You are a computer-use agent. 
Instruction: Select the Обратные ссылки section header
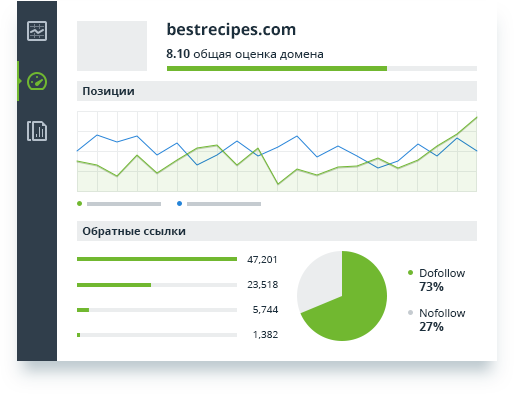[x=277, y=231]
